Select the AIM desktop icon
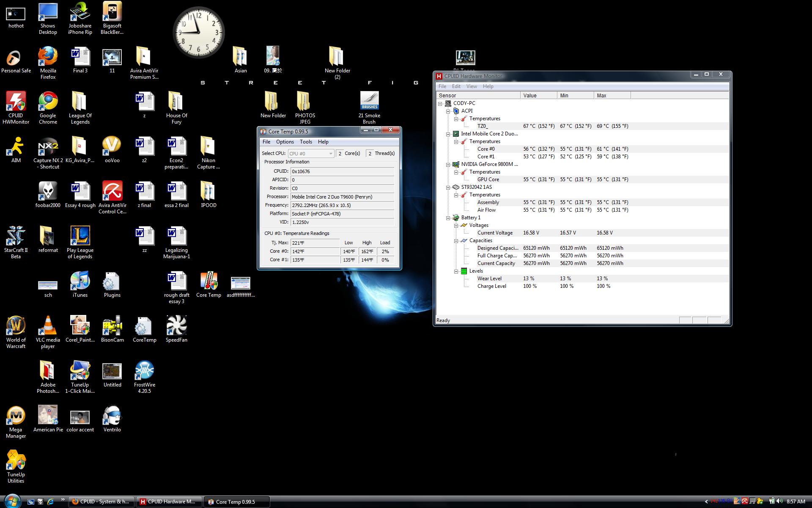The height and width of the screenshot is (508, 812). pyautogui.click(x=16, y=149)
